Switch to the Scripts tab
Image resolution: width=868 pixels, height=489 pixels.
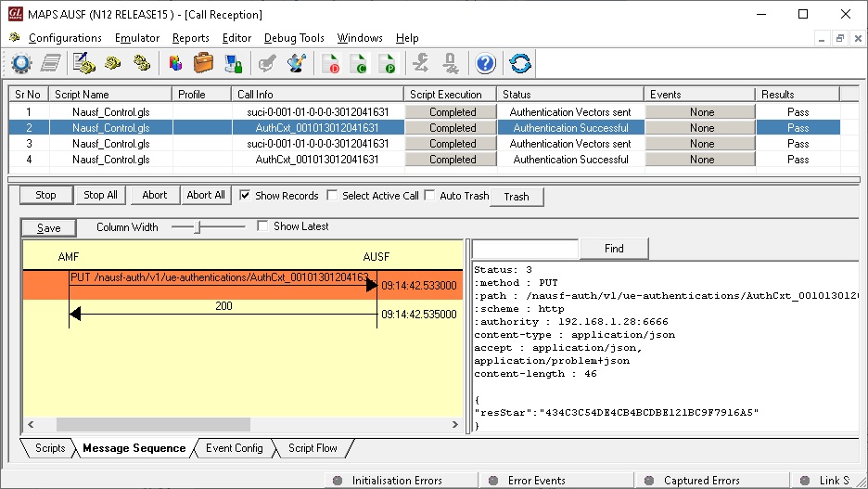pos(50,448)
